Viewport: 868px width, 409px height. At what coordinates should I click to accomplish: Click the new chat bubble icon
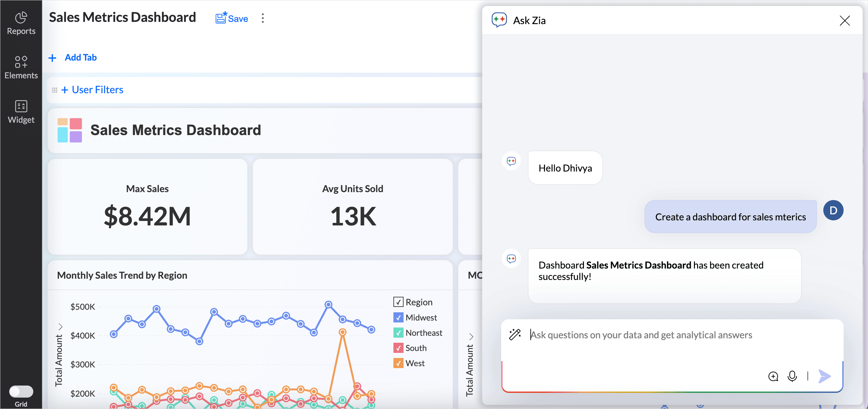tap(773, 376)
